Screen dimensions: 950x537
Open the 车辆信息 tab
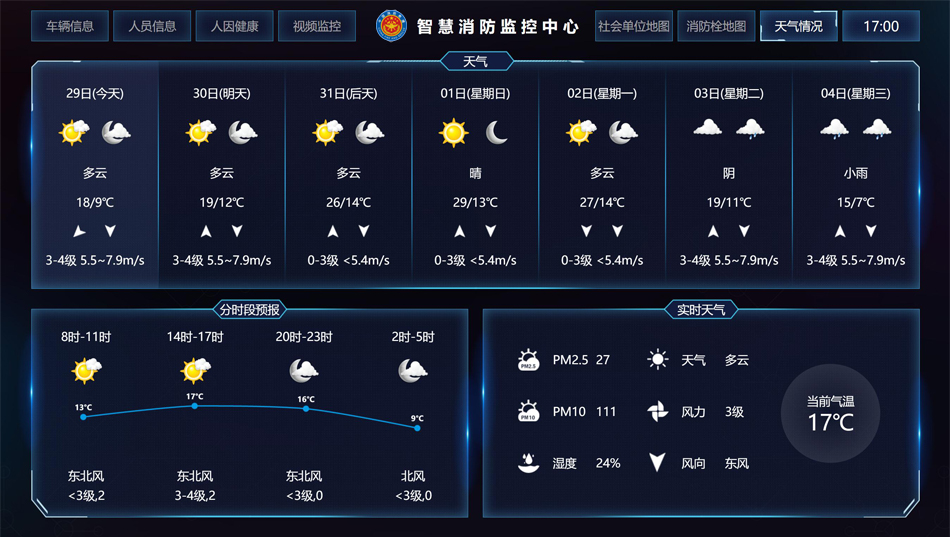(x=70, y=26)
